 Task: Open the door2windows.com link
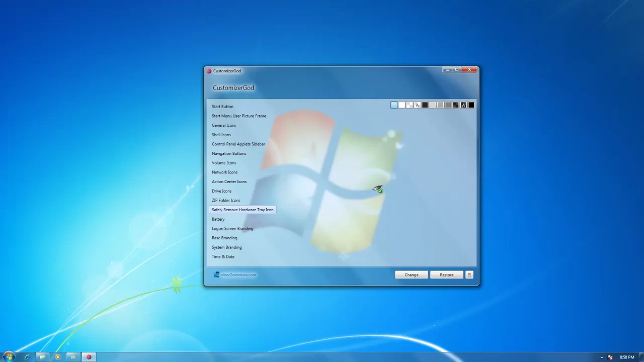[x=238, y=275]
